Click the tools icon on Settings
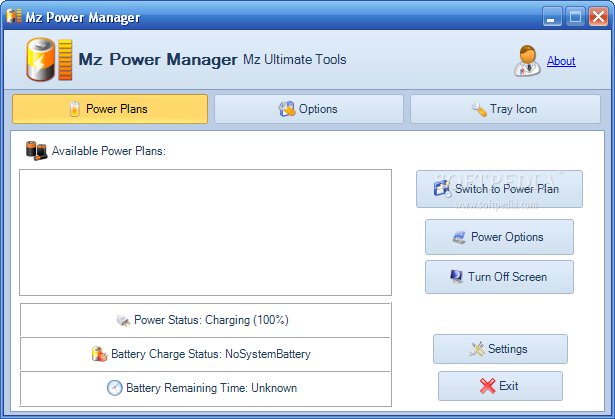 477,349
